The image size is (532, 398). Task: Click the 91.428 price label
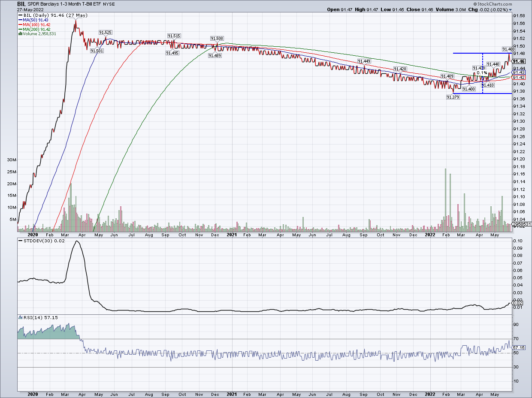400,69
